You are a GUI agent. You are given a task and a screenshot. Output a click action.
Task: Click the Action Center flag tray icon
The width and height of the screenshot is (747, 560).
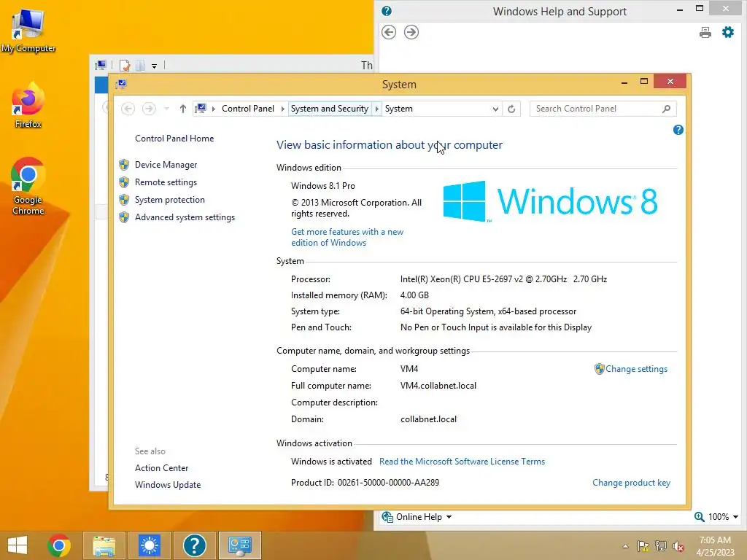pos(643,546)
